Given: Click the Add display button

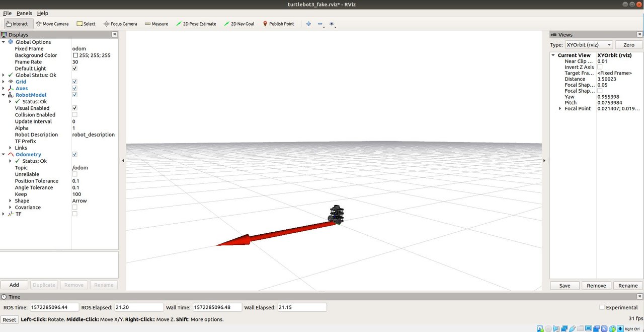Looking at the screenshot, I should [x=14, y=285].
